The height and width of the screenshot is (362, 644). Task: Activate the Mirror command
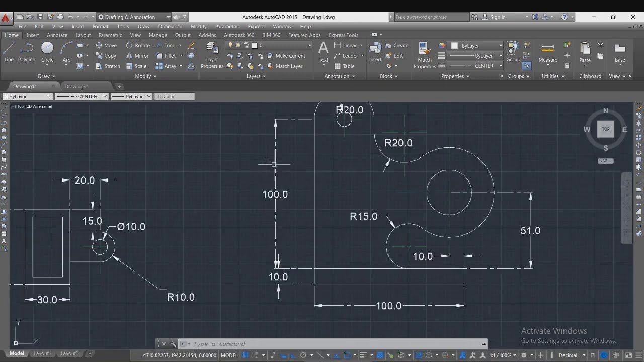click(x=137, y=56)
